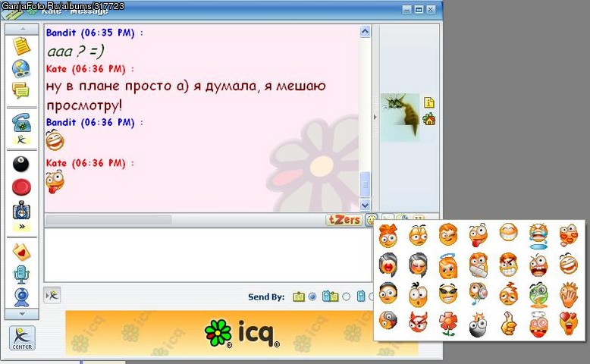
Task: Click into the empty message input box
Action: [208, 255]
